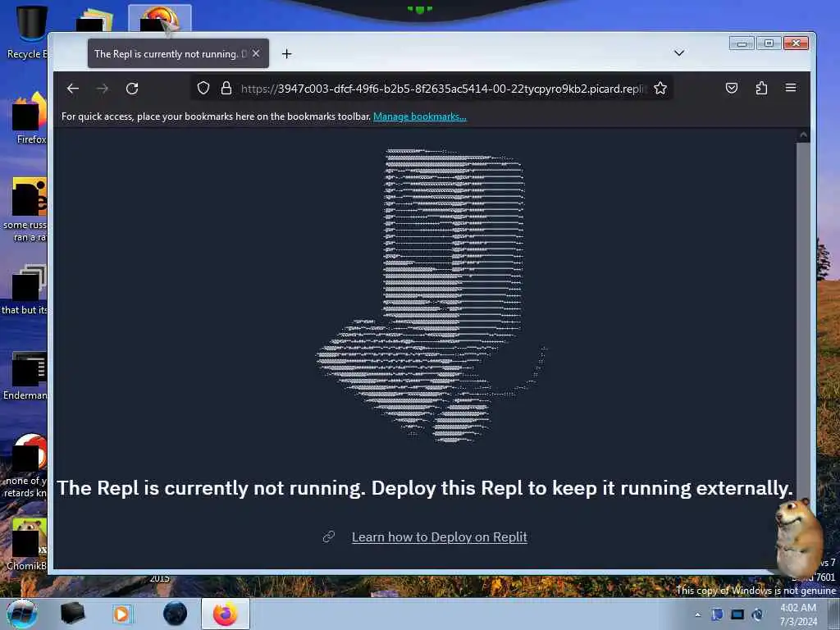Click the Action Center flag tray icon
Viewport: 840px width, 630px height.
pos(717,614)
